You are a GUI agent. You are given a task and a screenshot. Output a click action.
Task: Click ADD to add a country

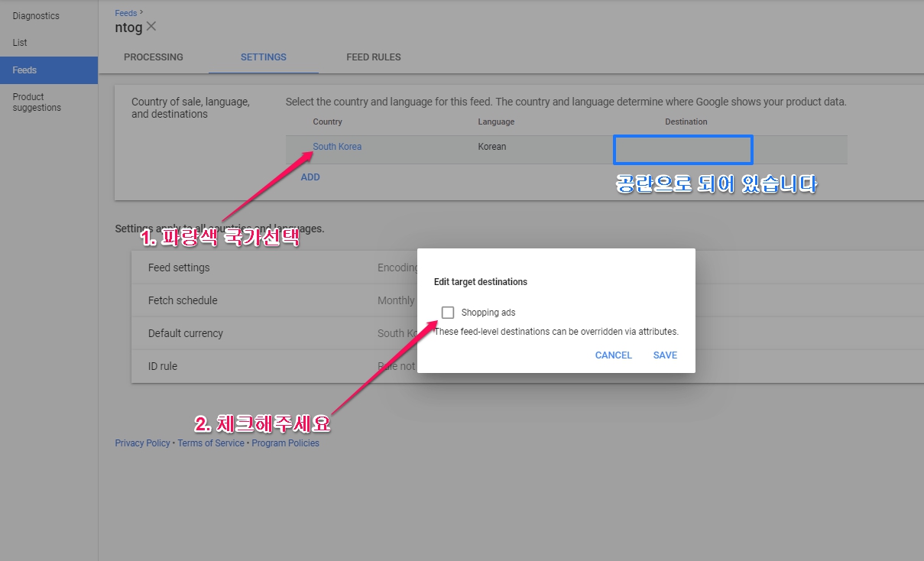point(310,177)
